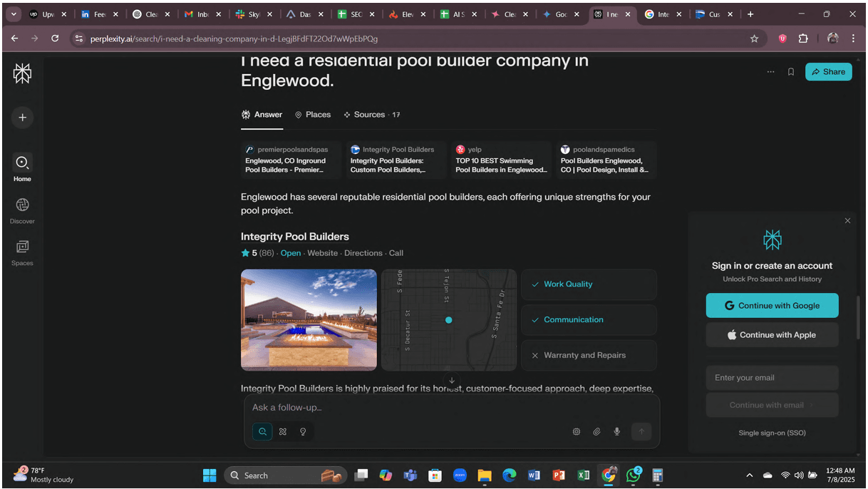Open Spaces from the left sidebar
The height and width of the screenshot is (489, 868).
coord(22,252)
